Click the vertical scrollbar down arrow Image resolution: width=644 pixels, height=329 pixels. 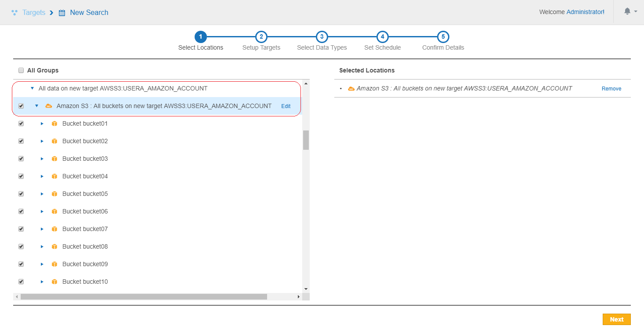click(306, 289)
